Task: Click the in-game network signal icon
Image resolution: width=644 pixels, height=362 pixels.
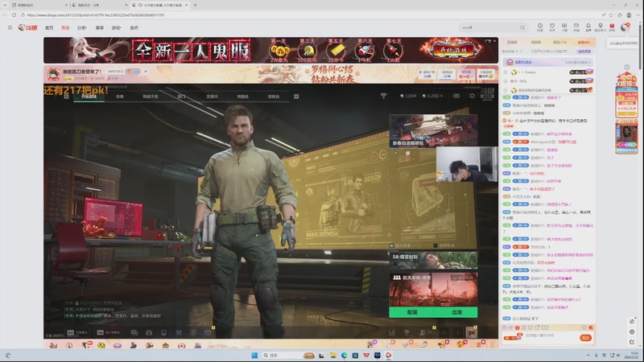Action: (383, 96)
